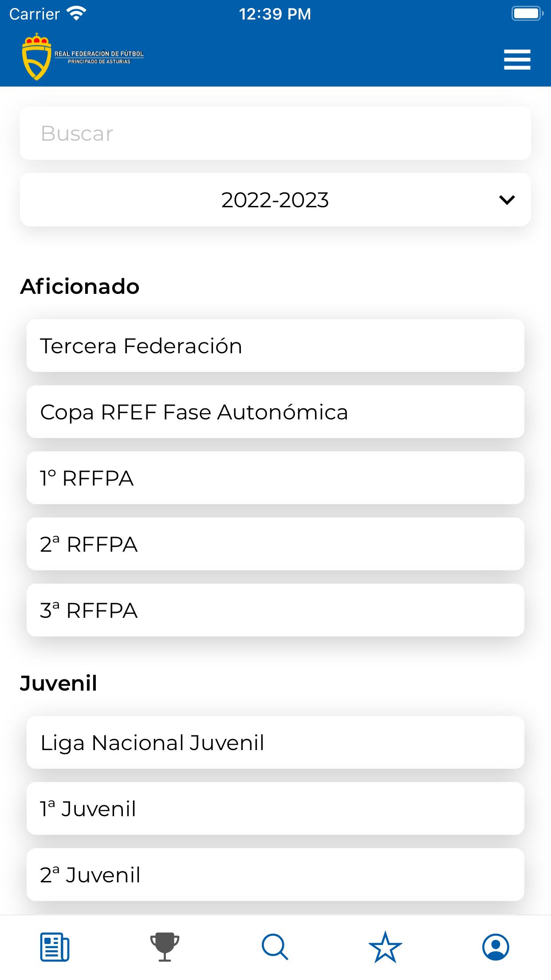Open the news tab icon

[x=55, y=947]
